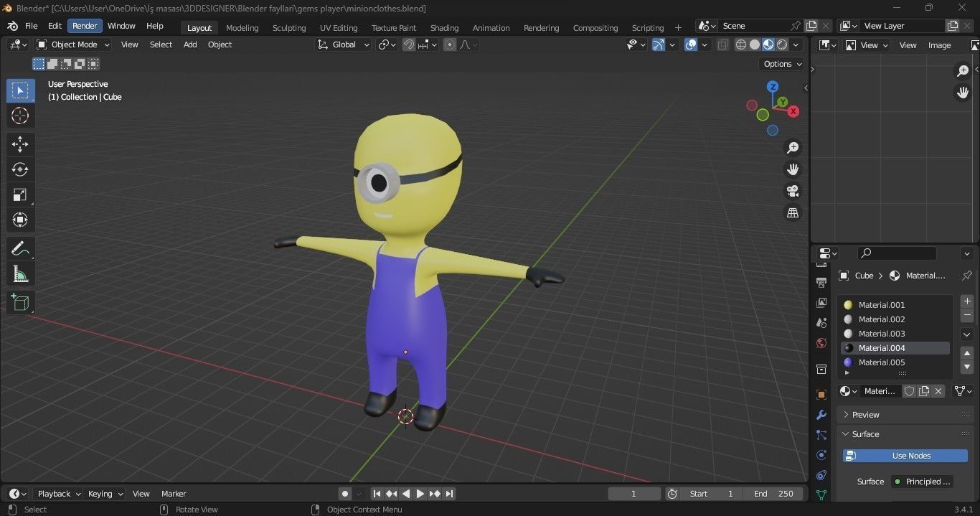
Task: Switch to the Shading workspace tab
Action: point(444,28)
